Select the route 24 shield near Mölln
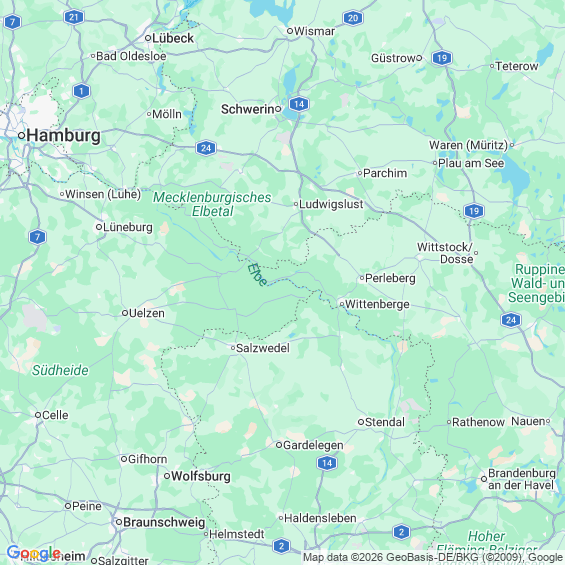Screen dimensions: 565x565 (x=206, y=148)
